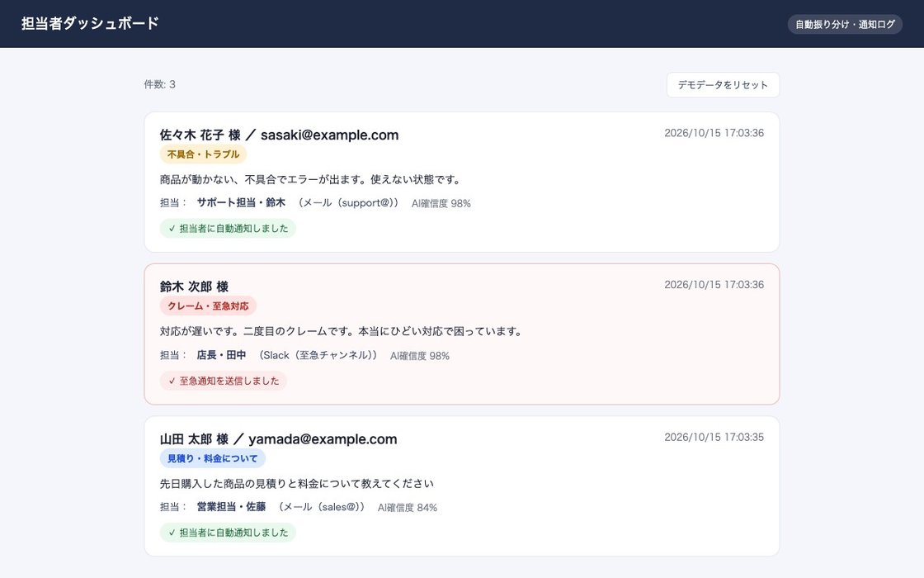Click the (メール(sales@)) channel text
The width and height of the screenshot is (924, 578).
pos(322,507)
